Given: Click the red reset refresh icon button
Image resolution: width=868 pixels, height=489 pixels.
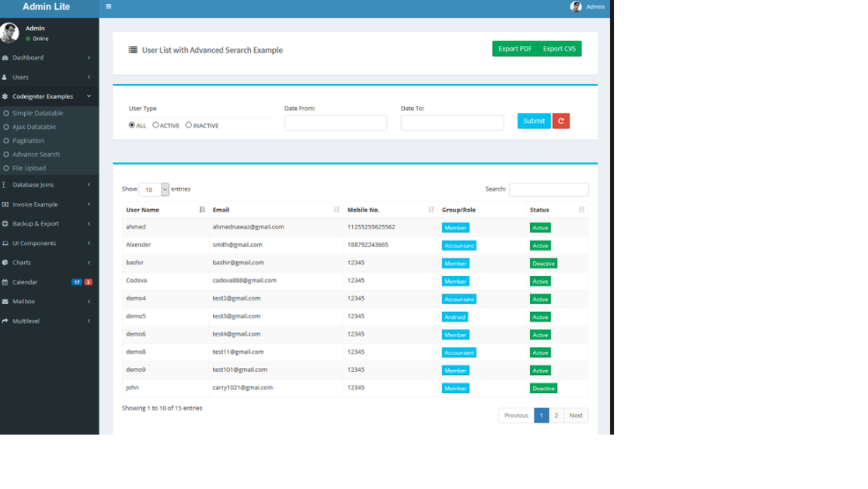Looking at the screenshot, I should click(561, 121).
